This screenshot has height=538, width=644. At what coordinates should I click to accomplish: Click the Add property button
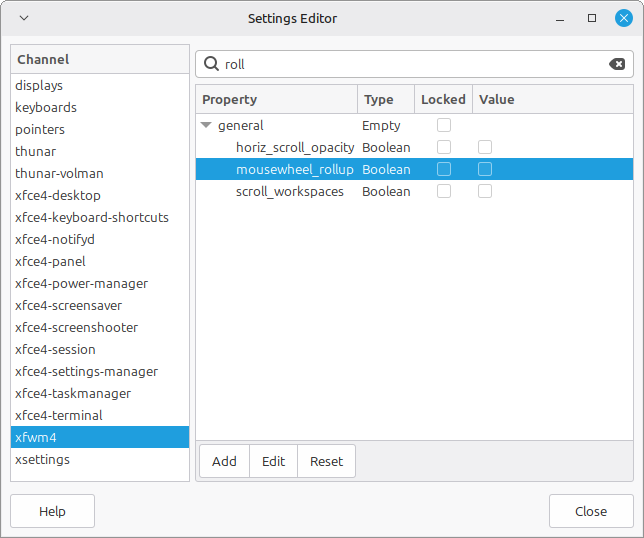pyautogui.click(x=224, y=461)
